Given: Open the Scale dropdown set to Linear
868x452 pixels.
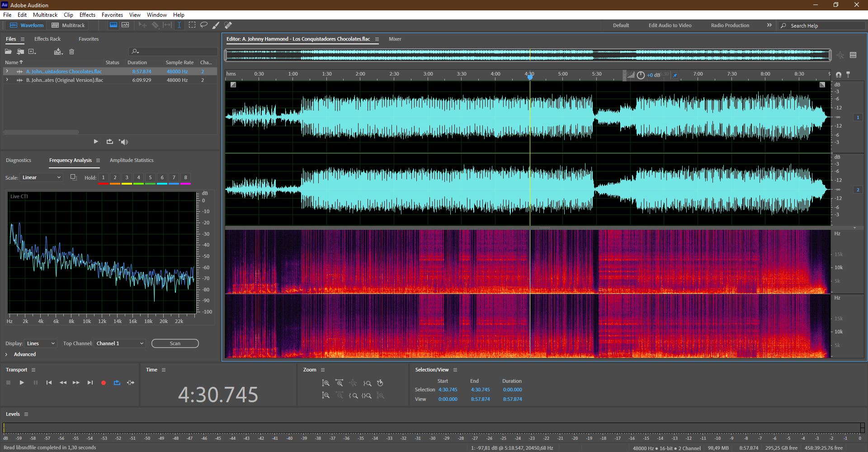Looking at the screenshot, I should pyautogui.click(x=41, y=177).
